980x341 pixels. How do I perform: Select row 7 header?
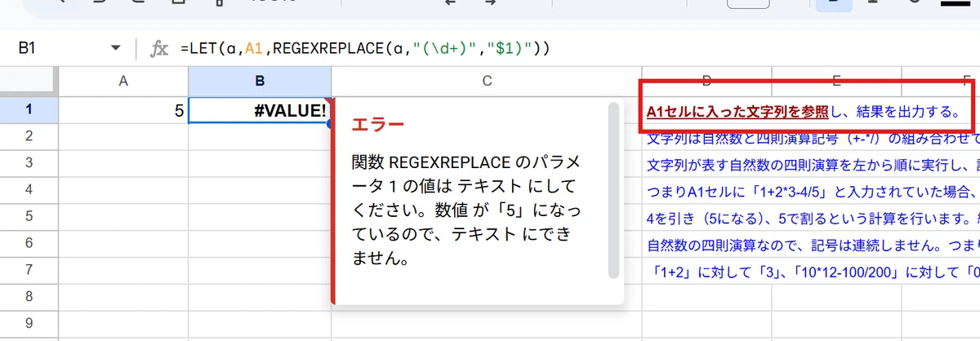[29, 271]
